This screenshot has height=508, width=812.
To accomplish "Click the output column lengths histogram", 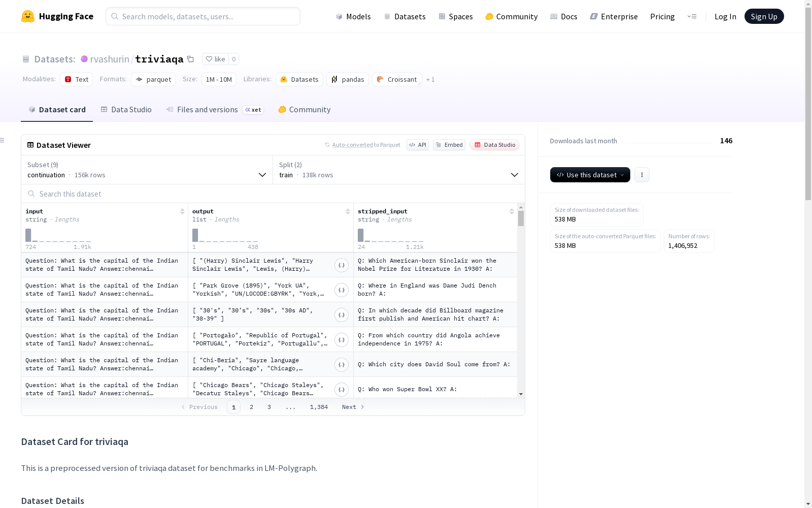I will pyautogui.click(x=225, y=235).
